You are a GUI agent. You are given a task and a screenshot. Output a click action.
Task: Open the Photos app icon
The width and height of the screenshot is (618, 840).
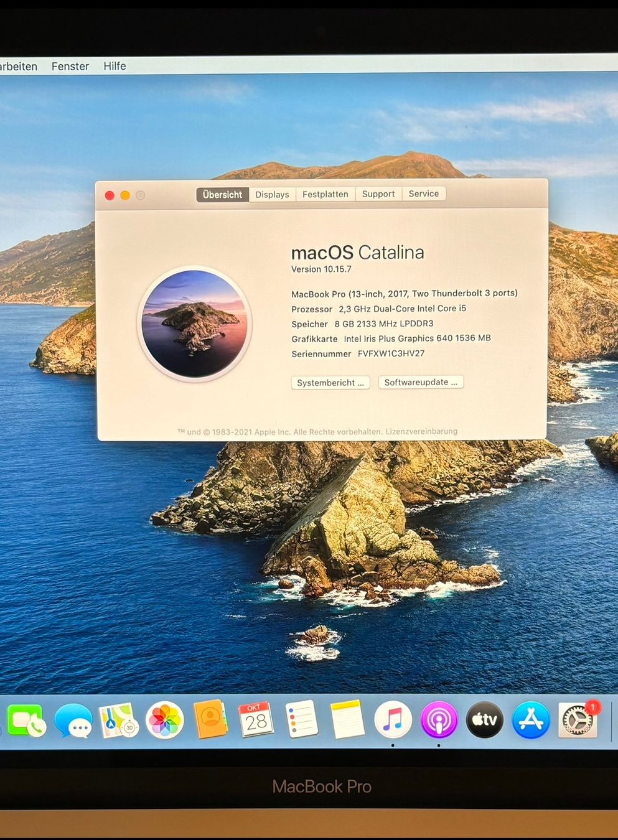(x=165, y=720)
